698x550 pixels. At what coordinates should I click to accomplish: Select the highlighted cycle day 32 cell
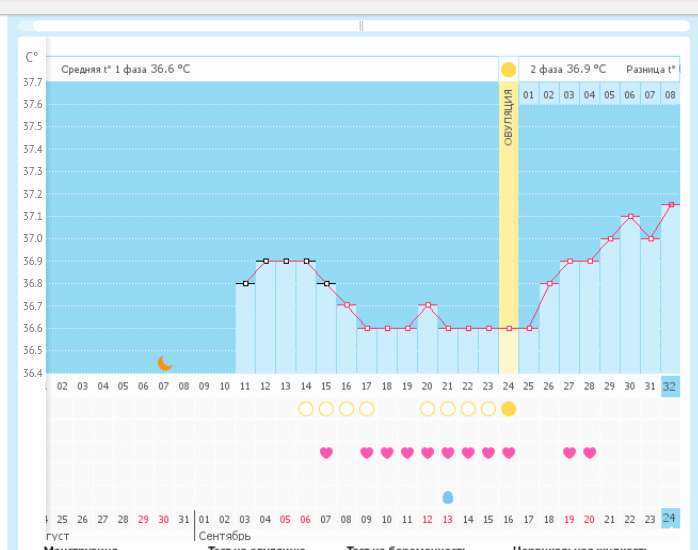[670, 386]
